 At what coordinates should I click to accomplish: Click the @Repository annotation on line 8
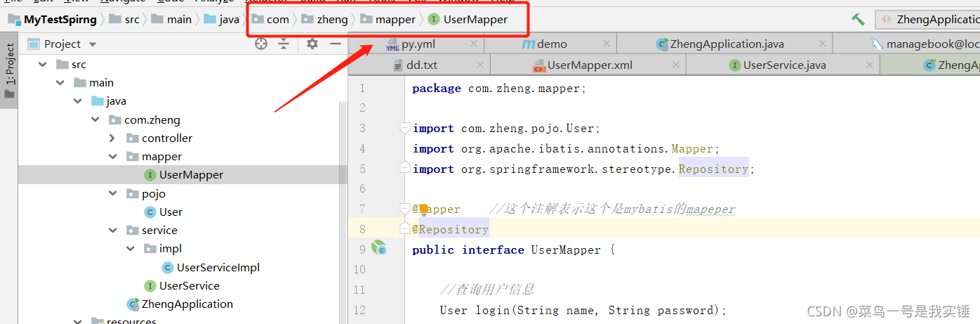[450, 229]
